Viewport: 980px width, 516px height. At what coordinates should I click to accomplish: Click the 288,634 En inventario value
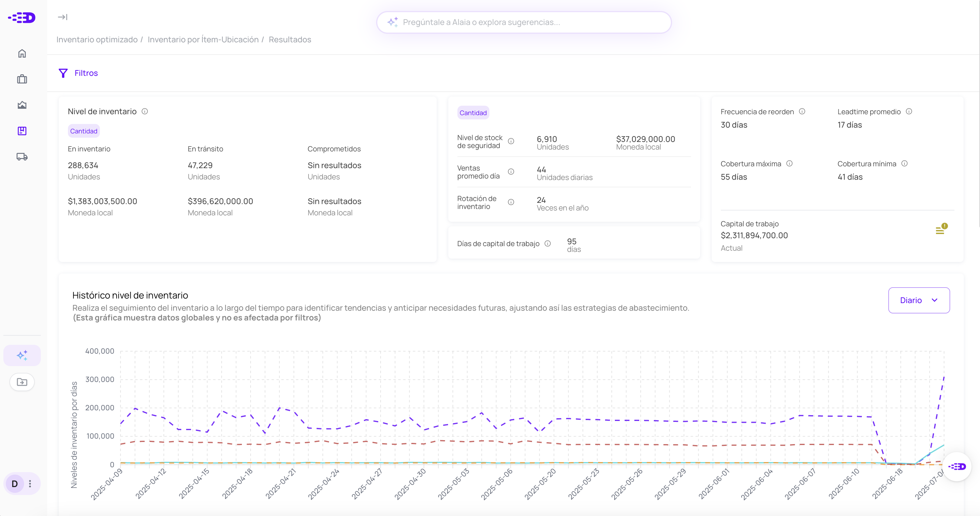tap(83, 165)
